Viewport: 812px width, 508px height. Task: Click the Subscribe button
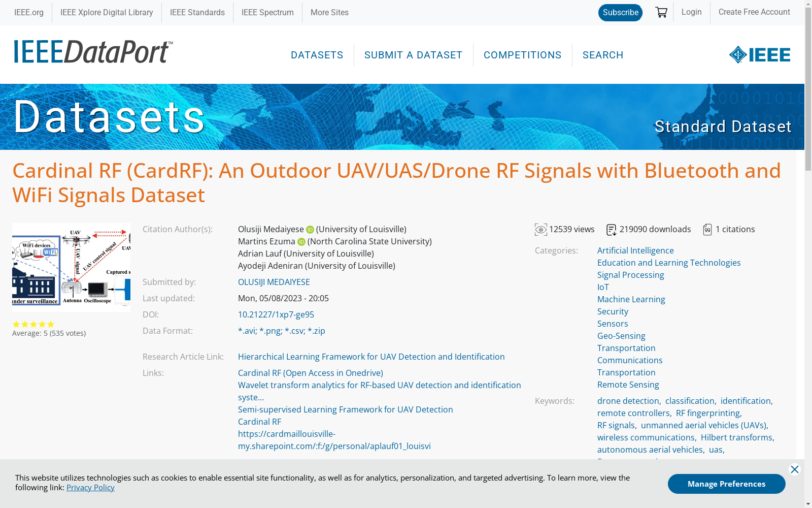pyautogui.click(x=620, y=13)
